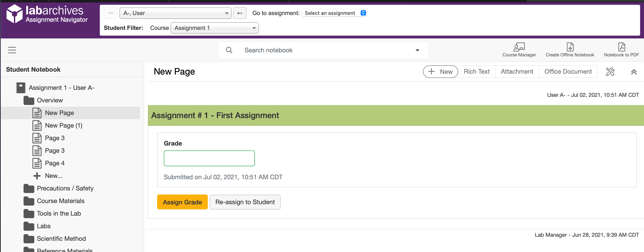The height and width of the screenshot is (252, 644).
Task: Select the Rich Text entry tab
Action: 477,72
